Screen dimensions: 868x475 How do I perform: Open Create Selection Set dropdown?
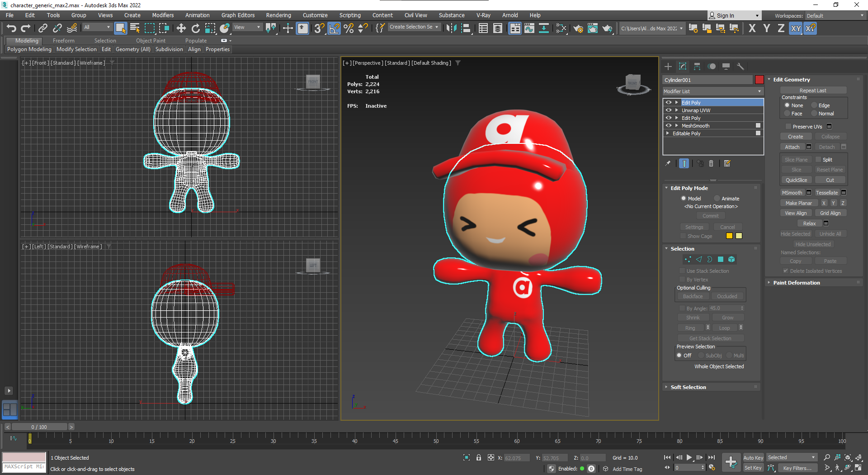(x=414, y=27)
